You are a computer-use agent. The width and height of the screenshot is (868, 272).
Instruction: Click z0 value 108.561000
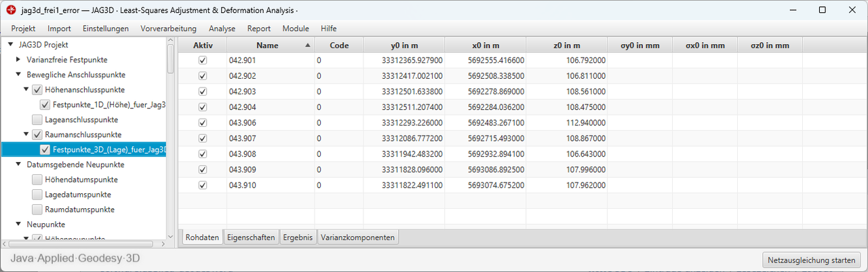coord(585,92)
